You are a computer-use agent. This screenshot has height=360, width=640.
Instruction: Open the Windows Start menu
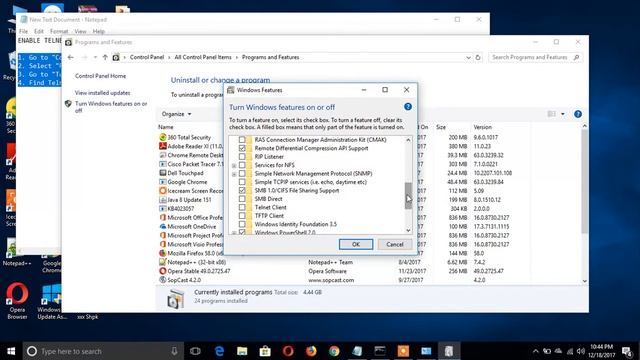tap(11, 351)
